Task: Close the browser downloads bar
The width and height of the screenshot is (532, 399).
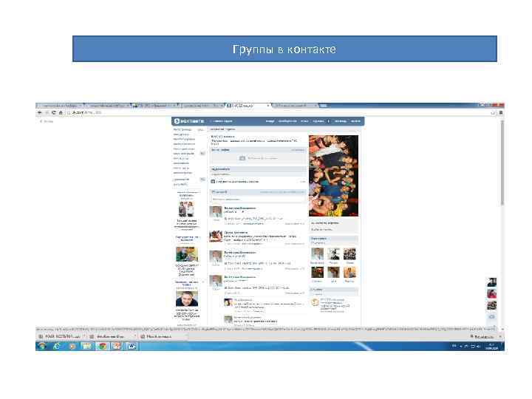Action: click(x=501, y=336)
